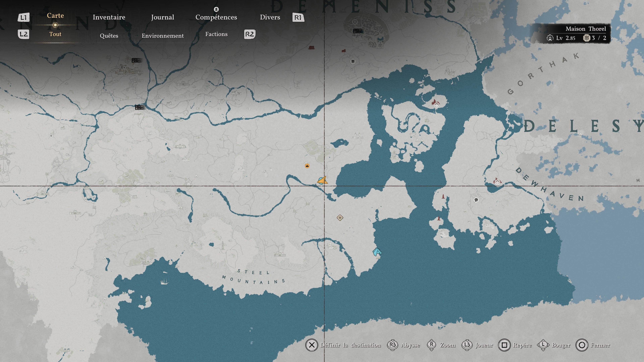Image resolution: width=644 pixels, height=362 pixels.
Task: Select the tan diamond waypoint marker
Action: (x=340, y=218)
